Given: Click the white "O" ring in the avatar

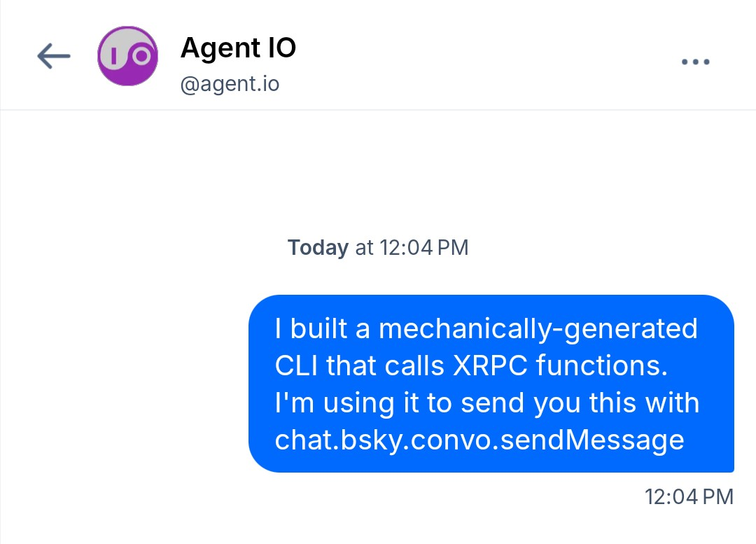Looking at the screenshot, I should [141, 55].
